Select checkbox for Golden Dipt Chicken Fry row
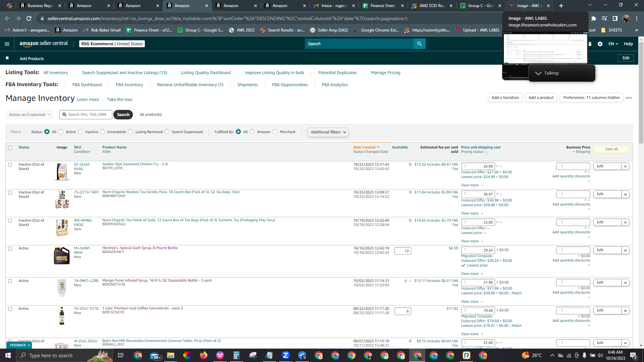This screenshot has height=362, width=644. pyautogui.click(x=10, y=165)
